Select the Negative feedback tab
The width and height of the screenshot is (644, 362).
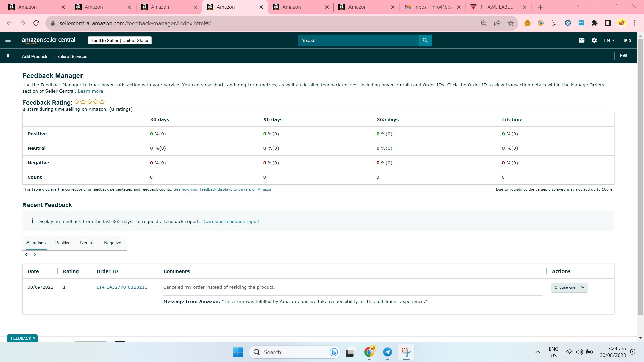click(113, 243)
